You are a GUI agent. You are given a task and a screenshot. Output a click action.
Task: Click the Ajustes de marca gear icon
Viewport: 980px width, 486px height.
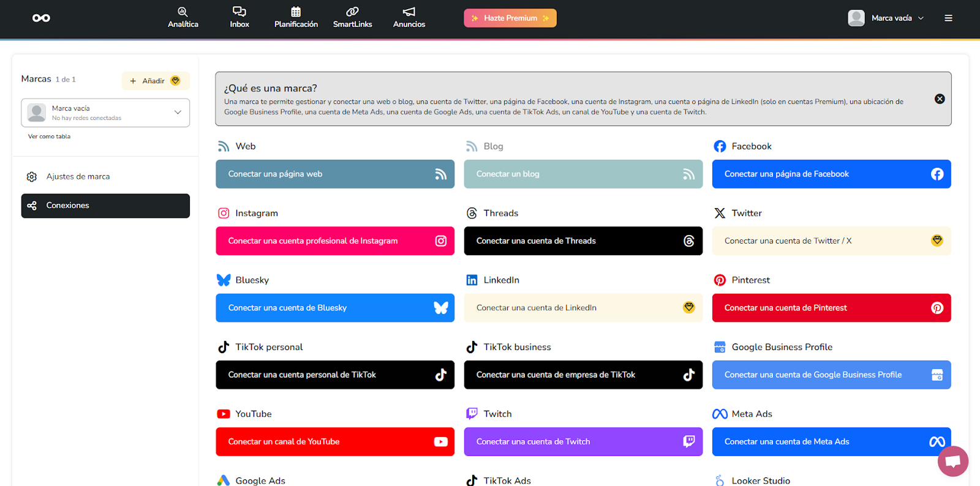pyautogui.click(x=32, y=177)
